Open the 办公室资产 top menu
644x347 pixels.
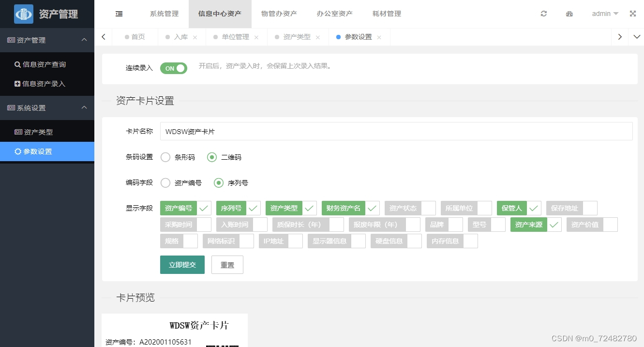[x=335, y=14]
